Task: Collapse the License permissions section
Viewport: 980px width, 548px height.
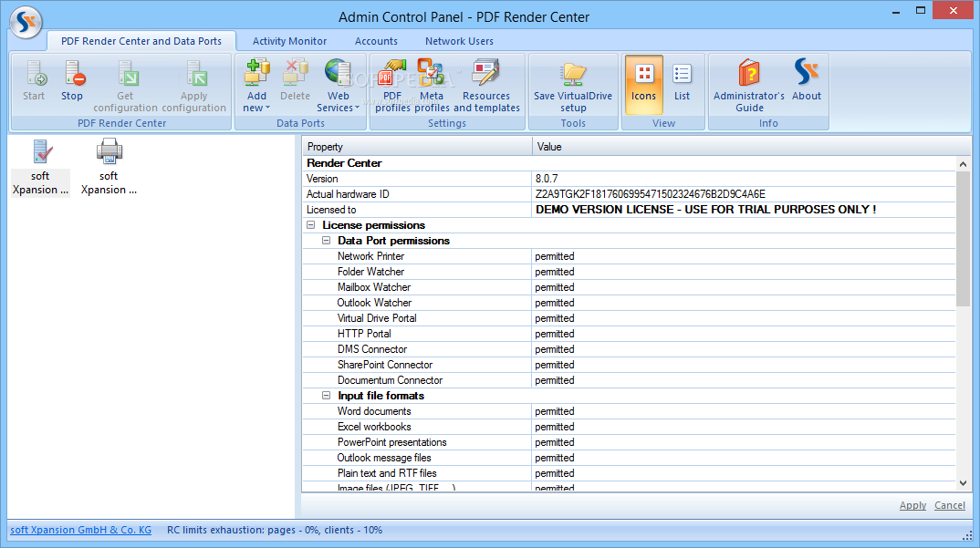Action: [310, 225]
